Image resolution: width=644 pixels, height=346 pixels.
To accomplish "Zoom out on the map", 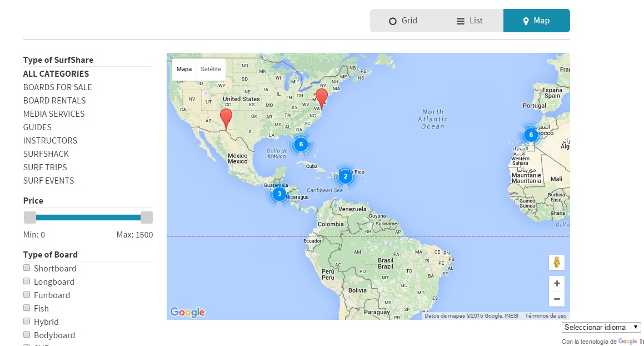I will coord(556,299).
